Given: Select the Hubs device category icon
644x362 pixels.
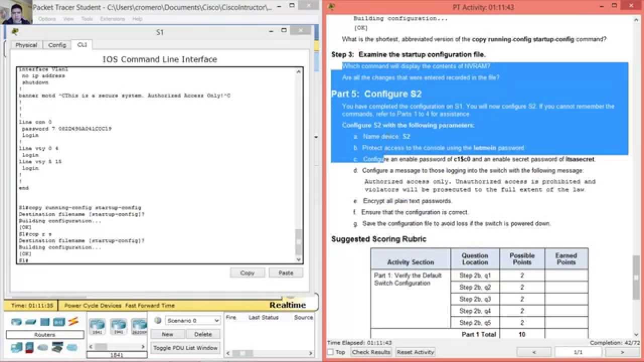Looking at the screenshot, I should 45,322.
